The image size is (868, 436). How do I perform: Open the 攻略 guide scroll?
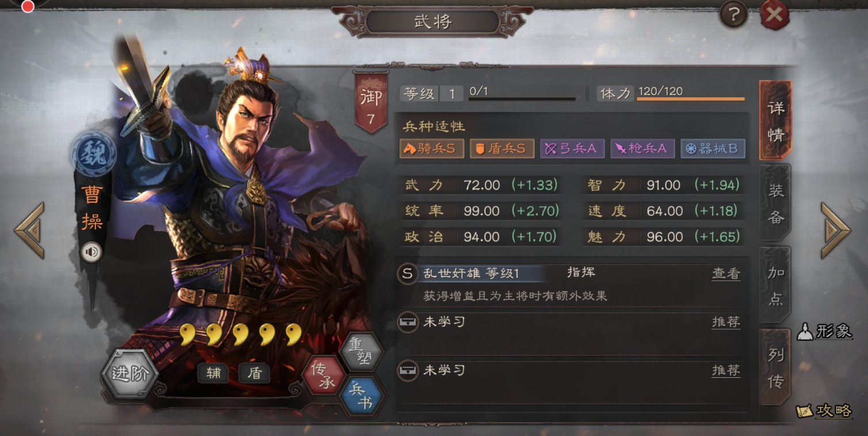pyautogui.click(x=824, y=411)
